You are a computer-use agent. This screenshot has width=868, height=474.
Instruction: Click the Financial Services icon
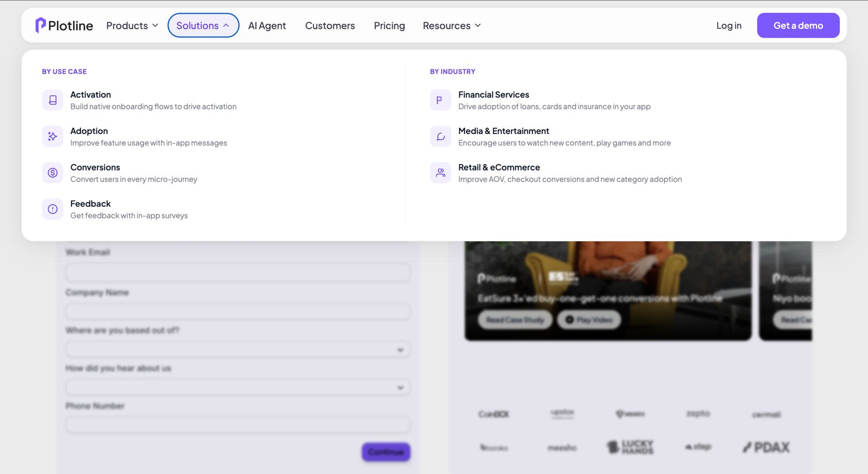click(x=441, y=100)
